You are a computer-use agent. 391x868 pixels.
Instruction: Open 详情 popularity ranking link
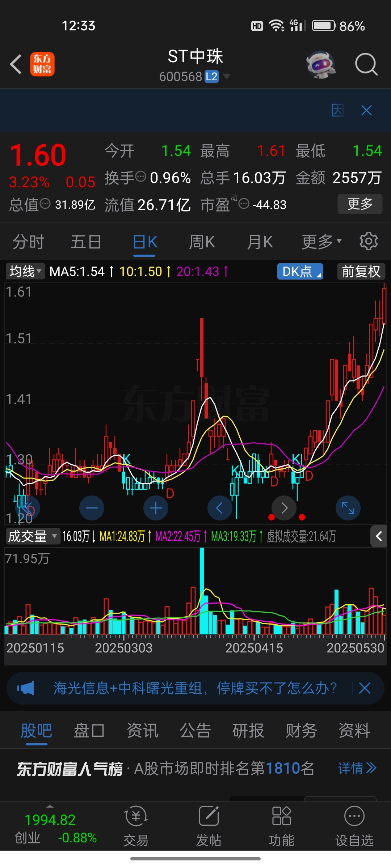(x=357, y=768)
